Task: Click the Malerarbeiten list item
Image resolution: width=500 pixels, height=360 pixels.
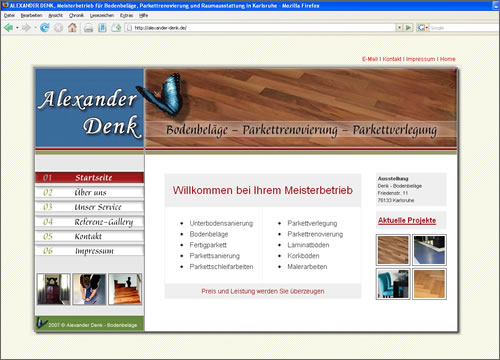Action: (x=307, y=267)
